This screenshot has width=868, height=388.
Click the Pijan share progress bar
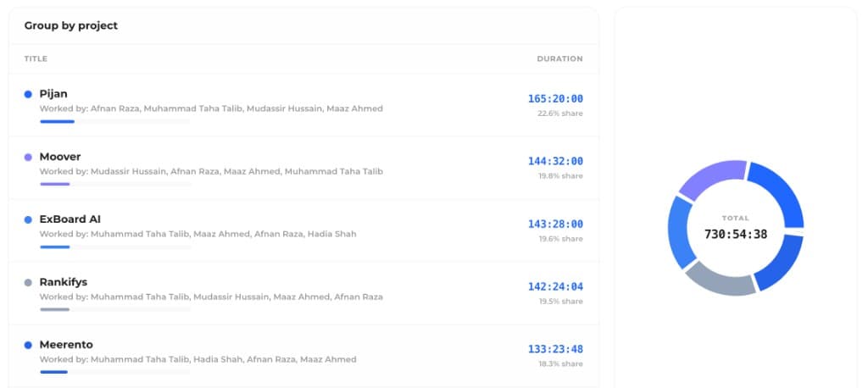[x=115, y=121]
